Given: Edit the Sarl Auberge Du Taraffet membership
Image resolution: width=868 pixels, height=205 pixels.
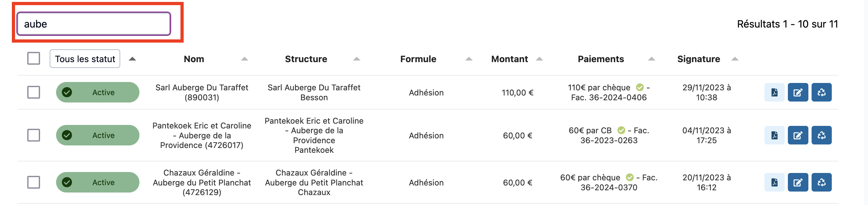Looking at the screenshot, I should [x=797, y=92].
